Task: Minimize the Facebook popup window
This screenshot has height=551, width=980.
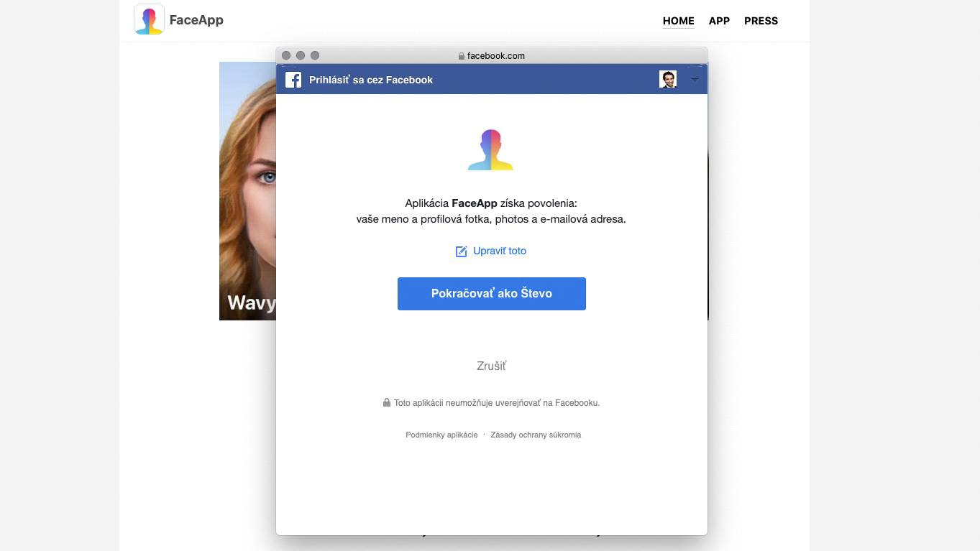Action: coord(301,55)
